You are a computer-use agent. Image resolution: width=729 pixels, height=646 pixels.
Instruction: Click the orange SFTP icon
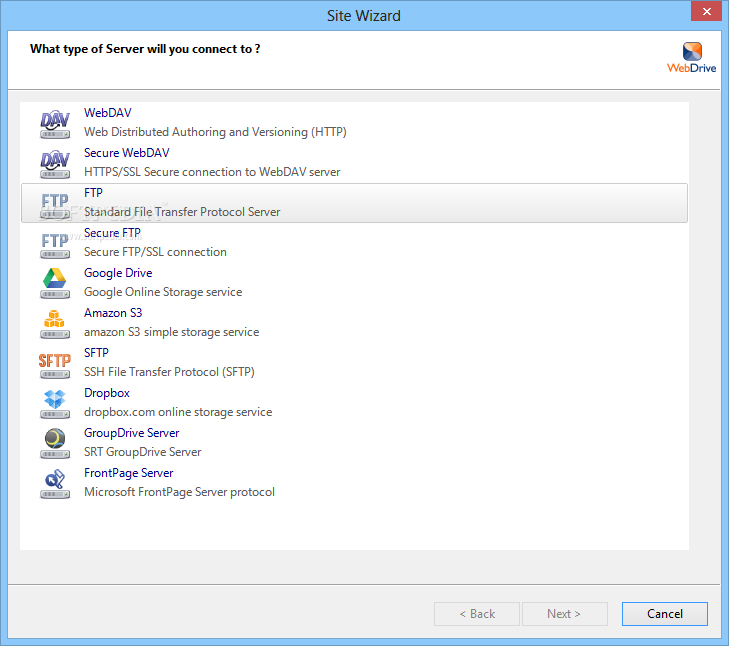tap(55, 365)
